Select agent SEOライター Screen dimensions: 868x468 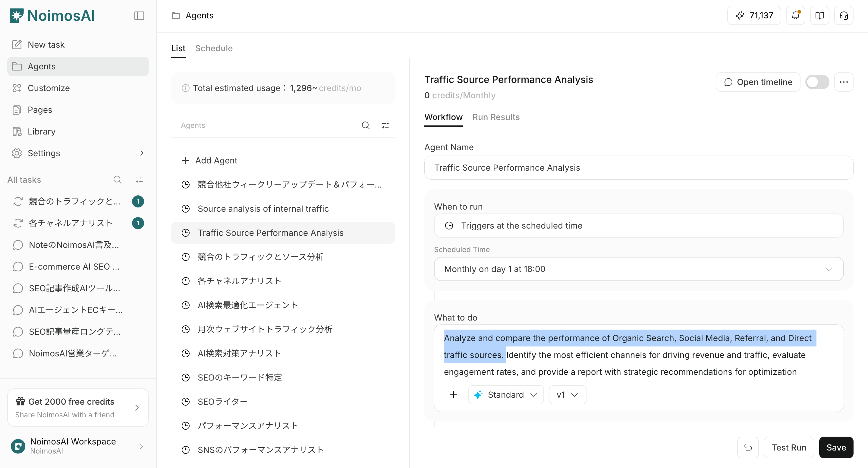(283, 401)
